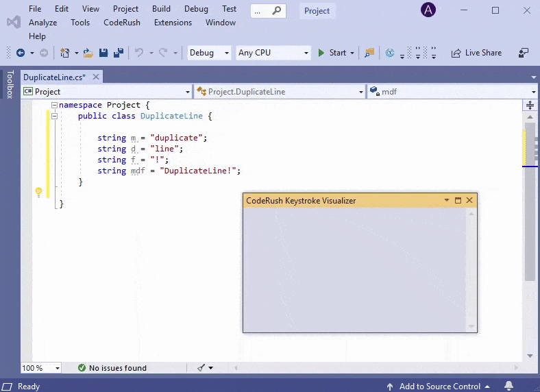Expand the zoom level 100 % dropdown
Viewport: 540px width, 392px height.
(41, 368)
